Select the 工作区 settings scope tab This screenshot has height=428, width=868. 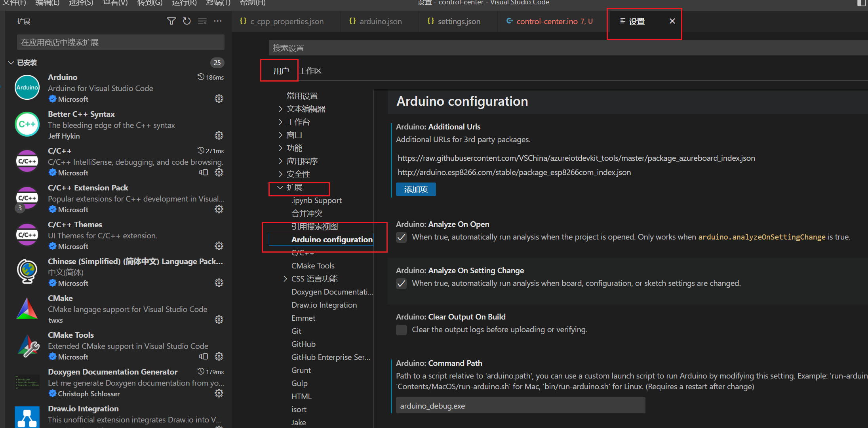pos(310,71)
